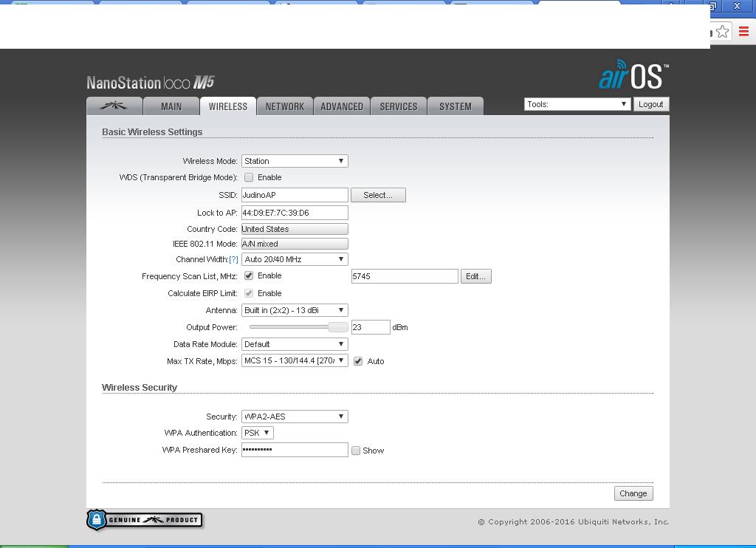
Task: Toggle Frequency Scan List Enable checkbox
Action: point(249,276)
